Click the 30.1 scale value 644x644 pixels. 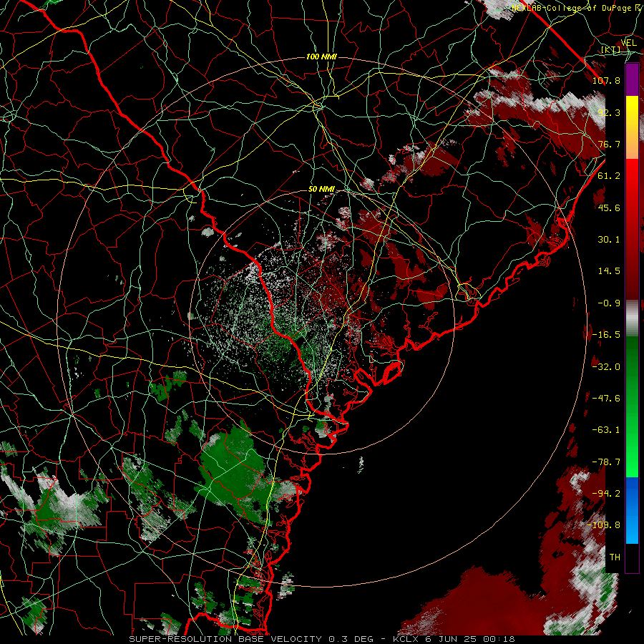pos(609,240)
